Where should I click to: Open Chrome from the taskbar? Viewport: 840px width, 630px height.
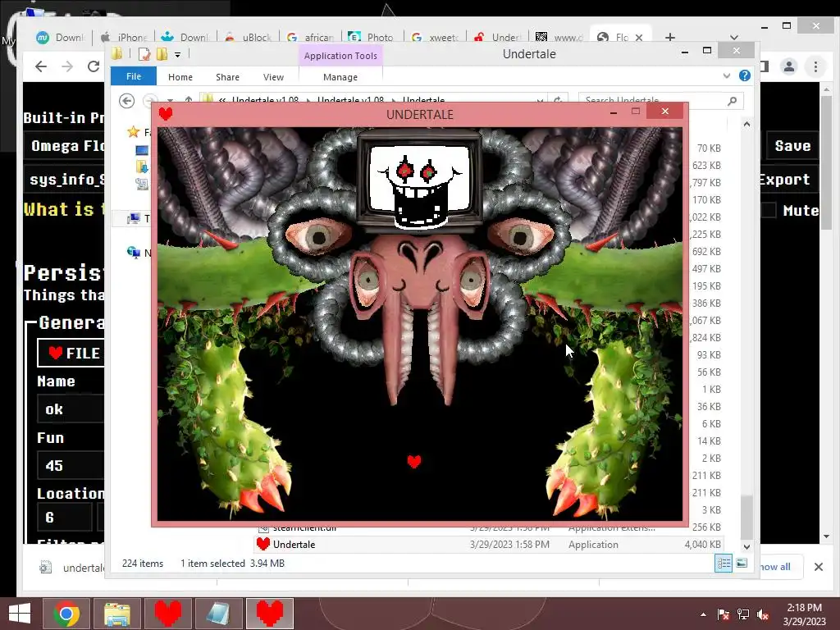(x=66, y=614)
